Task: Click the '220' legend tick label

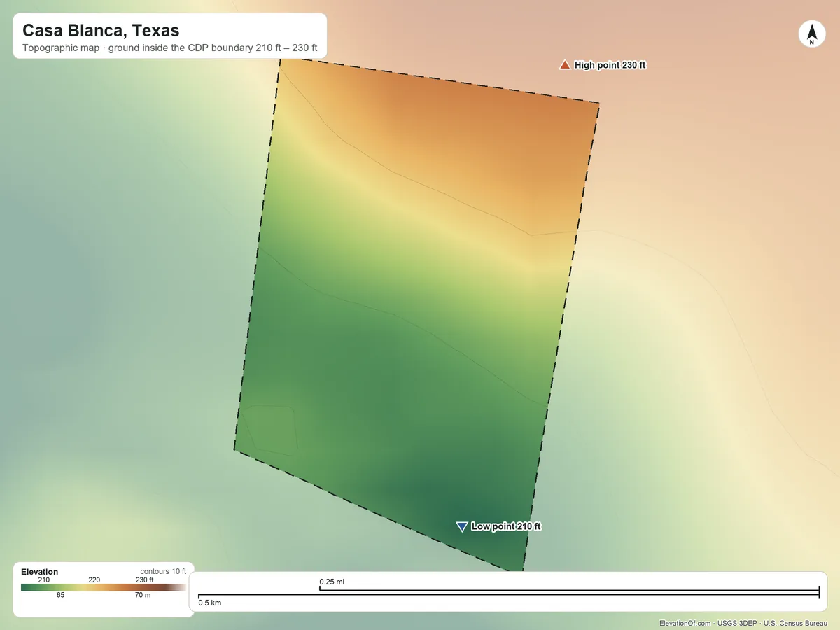Action: 94,580
